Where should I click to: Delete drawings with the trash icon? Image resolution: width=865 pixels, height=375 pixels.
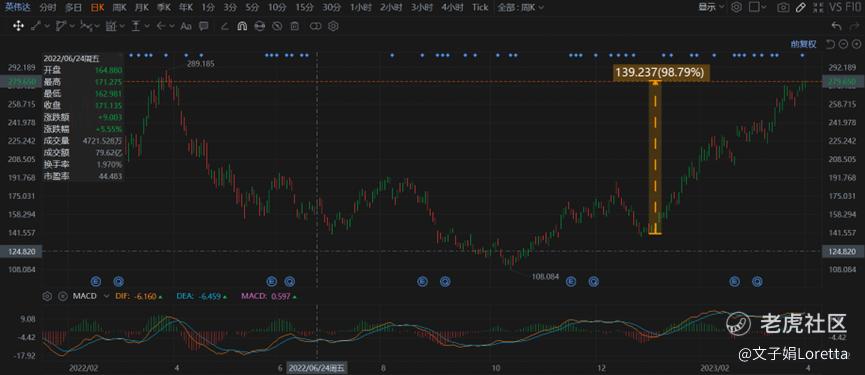[295, 26]
